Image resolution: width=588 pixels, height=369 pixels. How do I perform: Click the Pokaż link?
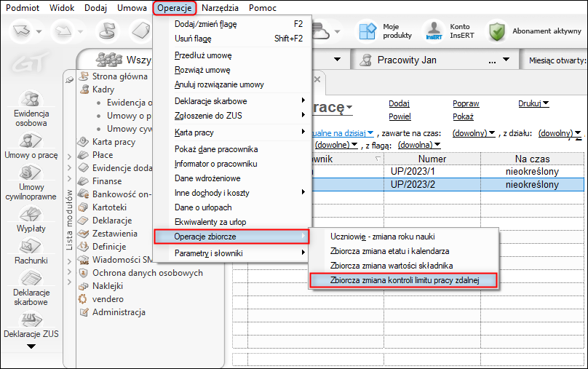463,116
